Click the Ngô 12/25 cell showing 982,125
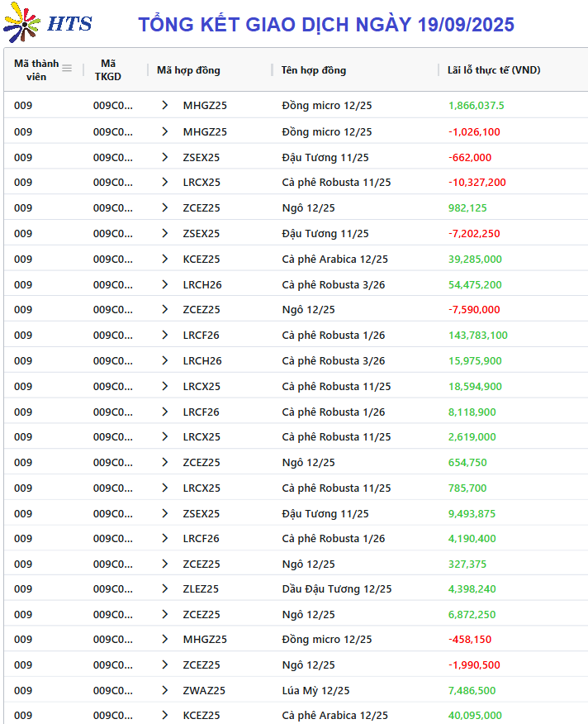The image size is (588, 724). [x=308, y=207]
